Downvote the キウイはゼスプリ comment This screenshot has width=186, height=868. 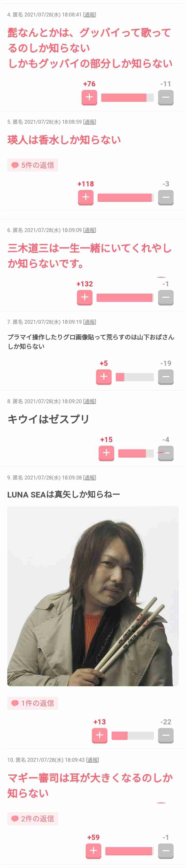(166, 453)
